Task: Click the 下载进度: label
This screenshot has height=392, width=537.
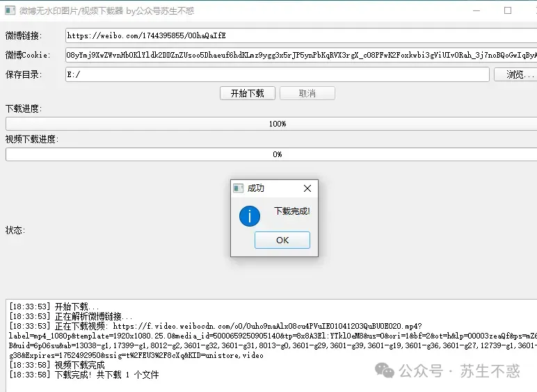Action: point(24,109)
